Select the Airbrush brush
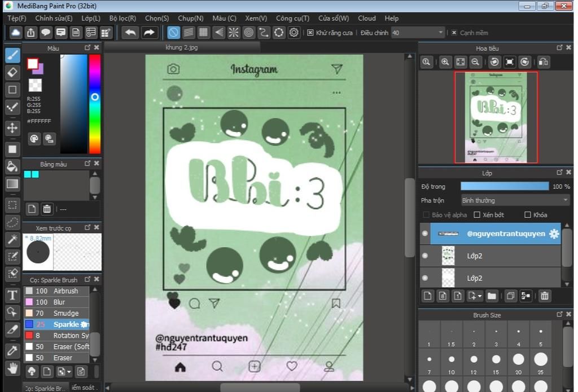Image resolution: width=578 pixels, height=392 pixels. pos(57,290)
